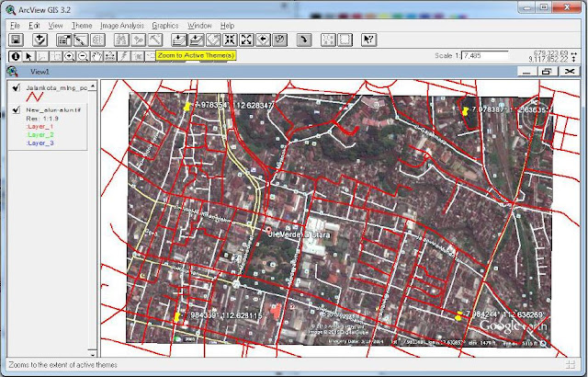
Task: Click the table of contents scroll-up arrow
Action: [x=93, y=86]
